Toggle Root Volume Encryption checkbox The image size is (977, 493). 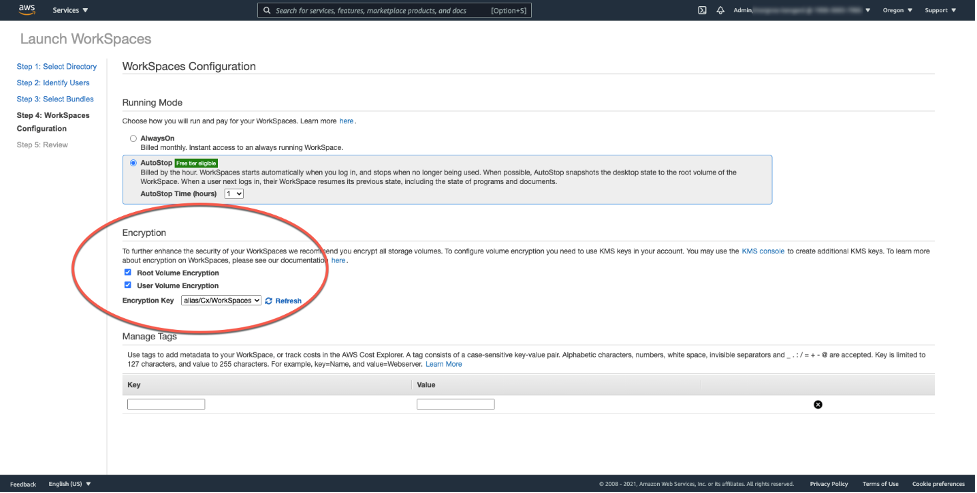click(x=127, y=272)
